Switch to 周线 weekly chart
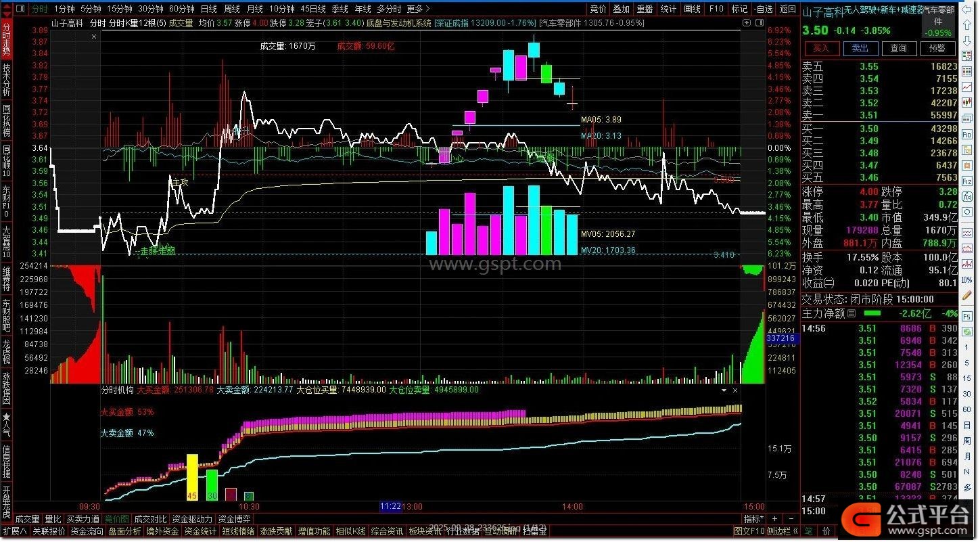The height and width of the screenshot is (542, 980). pos(232,9)
